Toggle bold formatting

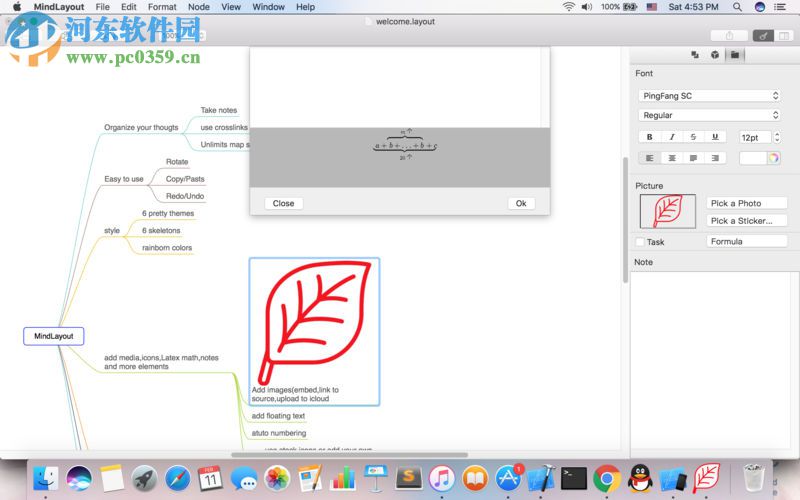649,137
